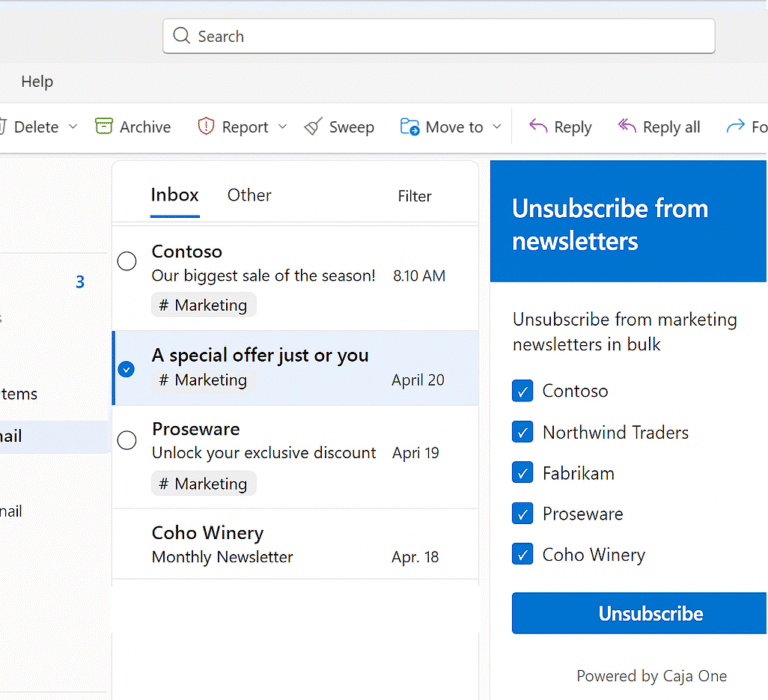Click the Sweep broom icon
The image size is (768, 700).
pyautogui.click(x=313, y=126)
